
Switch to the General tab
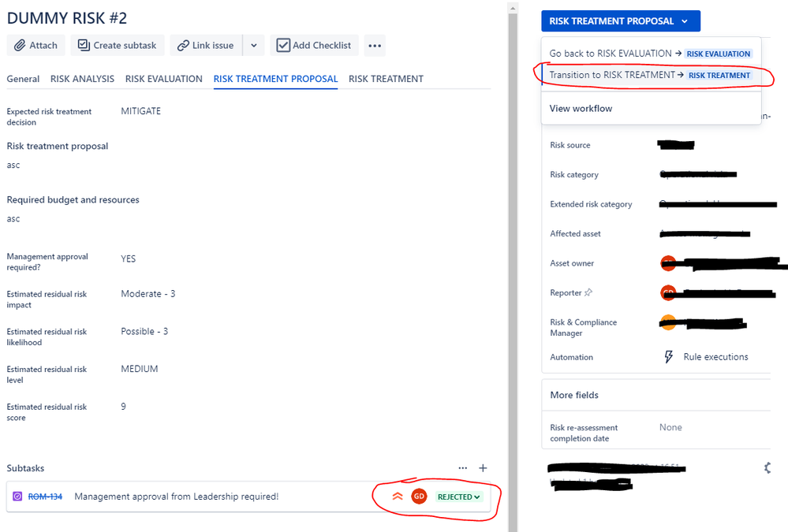[x=23, y=79]
